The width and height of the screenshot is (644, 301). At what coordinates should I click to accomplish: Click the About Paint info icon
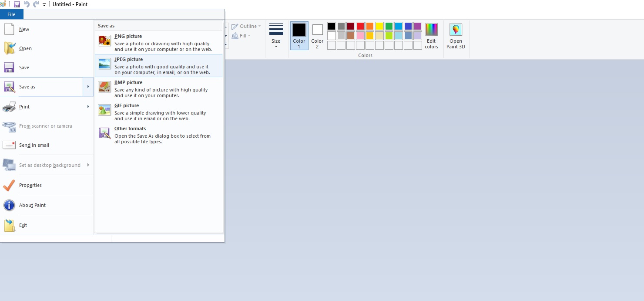pyautogui.click(x=9, y=205)
